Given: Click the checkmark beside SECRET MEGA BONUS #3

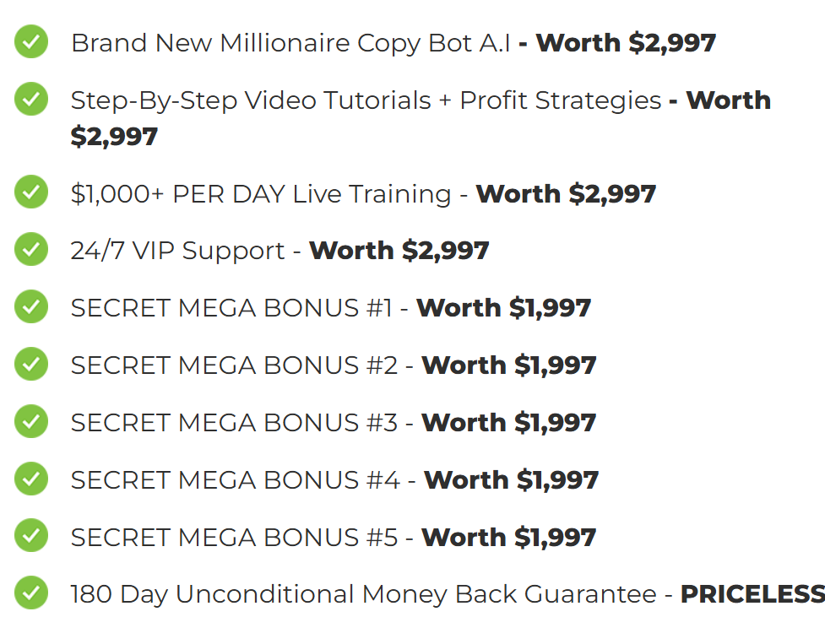Looking at the screenshot, I should tap(31, 421).
